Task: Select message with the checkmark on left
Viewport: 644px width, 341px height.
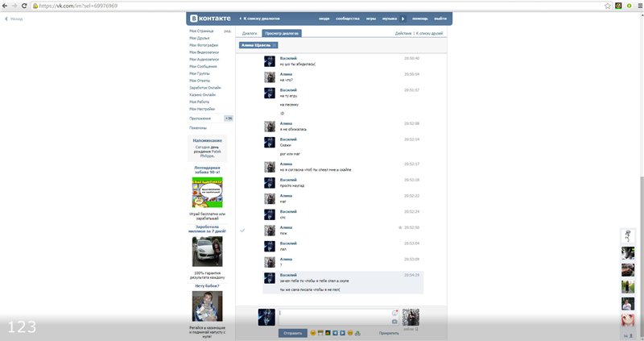Action: point(242,230)
